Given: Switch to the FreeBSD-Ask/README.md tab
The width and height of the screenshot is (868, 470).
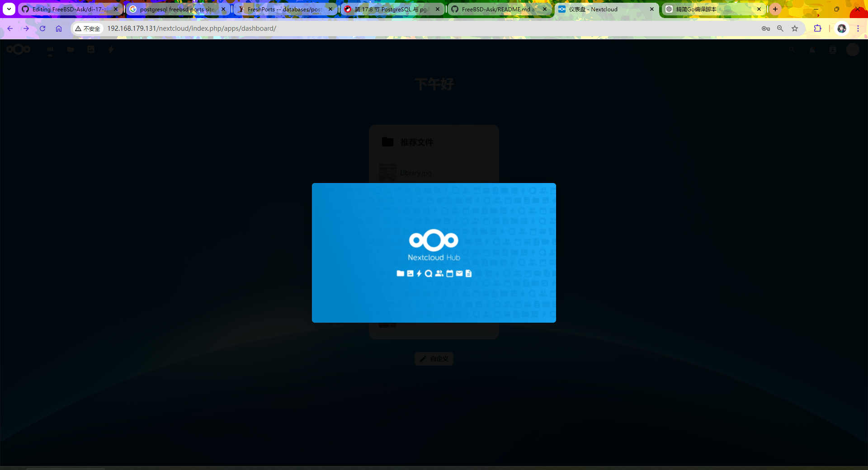Looking at the screenshot, I should coord(499,9).
